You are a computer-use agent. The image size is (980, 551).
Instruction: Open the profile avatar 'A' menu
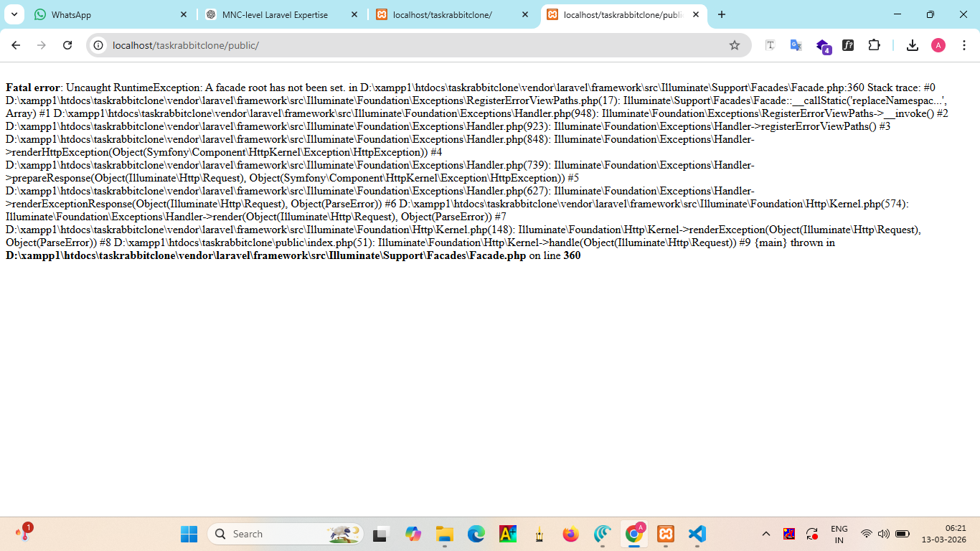[938, 45]
